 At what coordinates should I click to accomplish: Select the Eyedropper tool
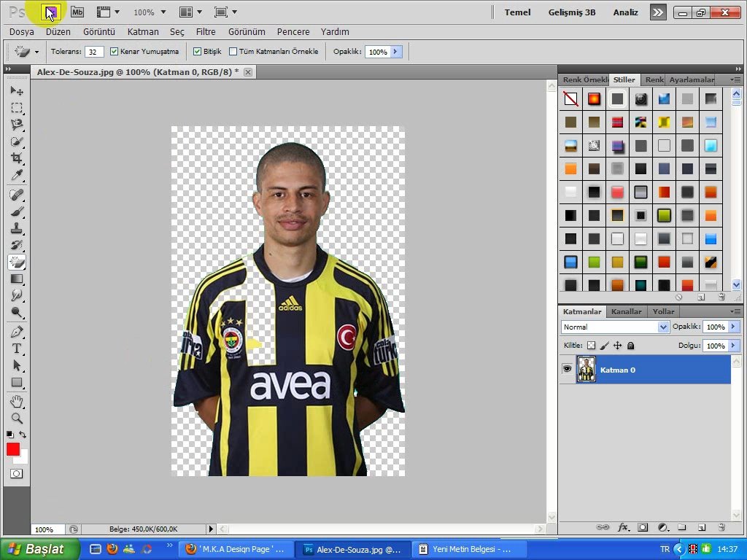(x=17, y=175)
